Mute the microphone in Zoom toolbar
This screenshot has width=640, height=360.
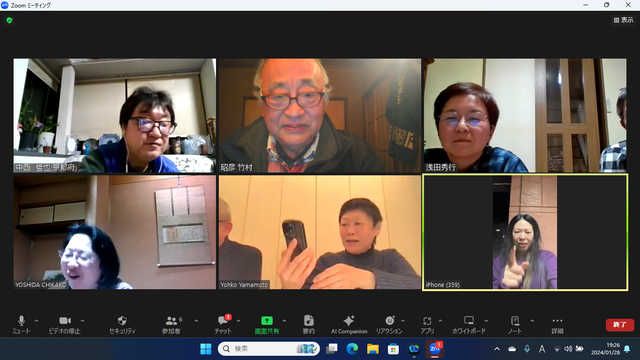(21, 325)
